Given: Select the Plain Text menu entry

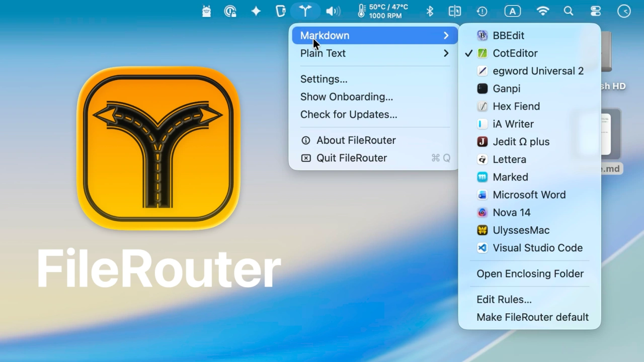Looking at the screenshot, I should (x=375, y=53).
